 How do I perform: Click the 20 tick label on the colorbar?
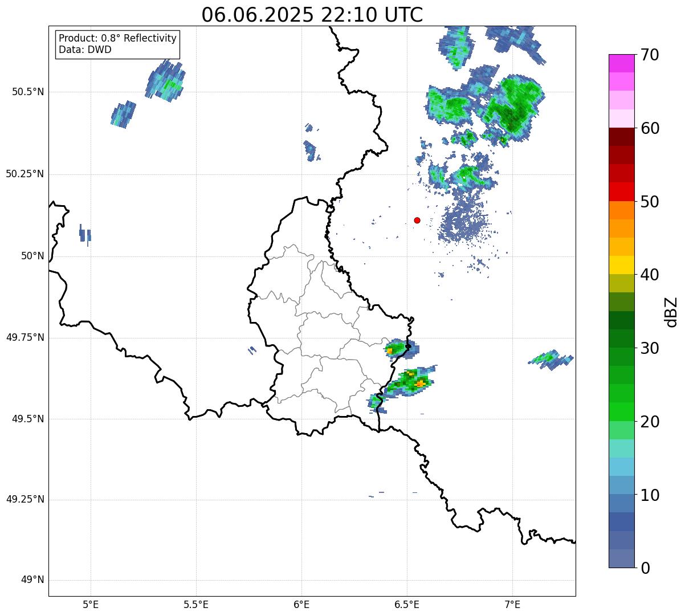pos(650,422)
